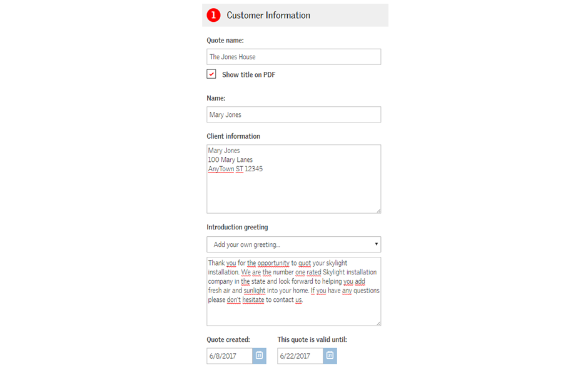Click inside the Client information textarea

pyautogui.click(x=293, y=179)
